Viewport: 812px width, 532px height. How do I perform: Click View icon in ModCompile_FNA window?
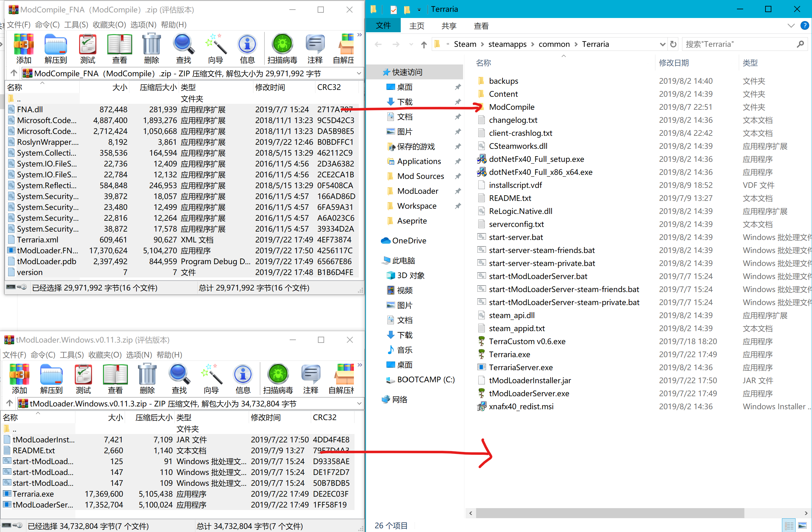click(x=119, y=48)
